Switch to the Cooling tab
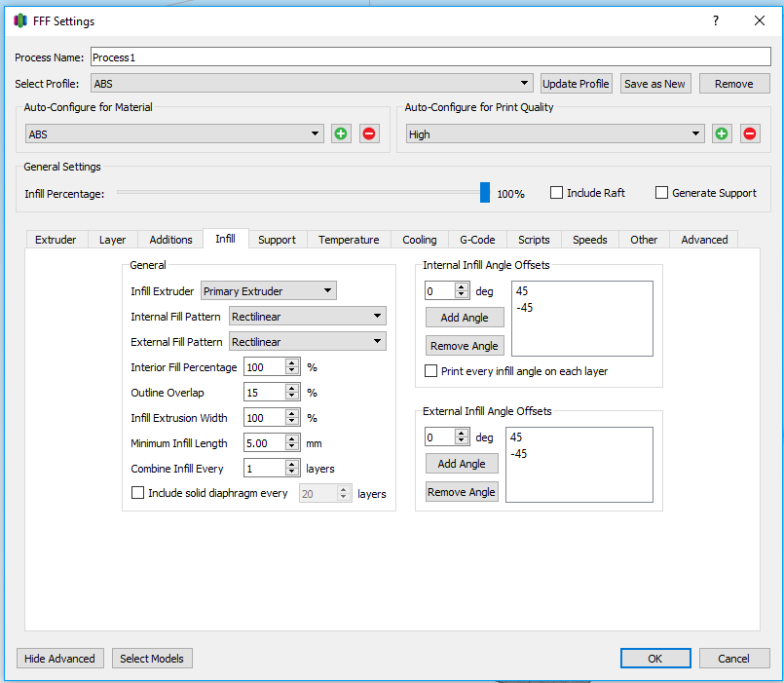Viewport: 784px width, 683px height. (420, 240)
